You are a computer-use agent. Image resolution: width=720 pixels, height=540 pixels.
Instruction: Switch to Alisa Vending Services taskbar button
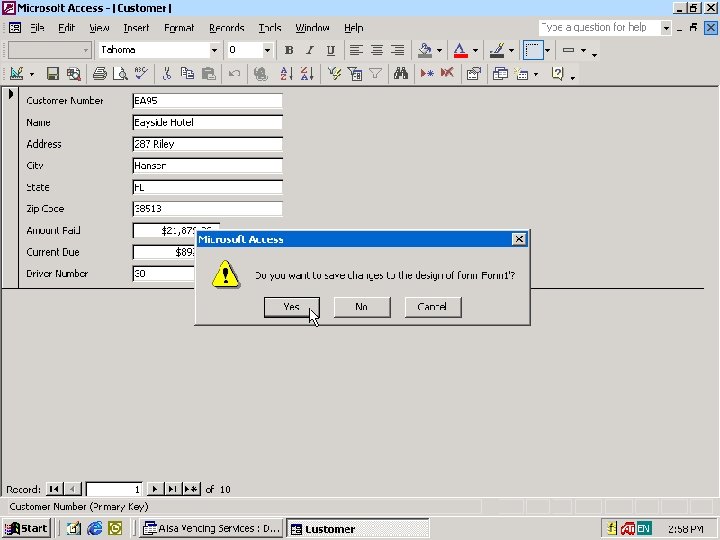click(211, 529)
